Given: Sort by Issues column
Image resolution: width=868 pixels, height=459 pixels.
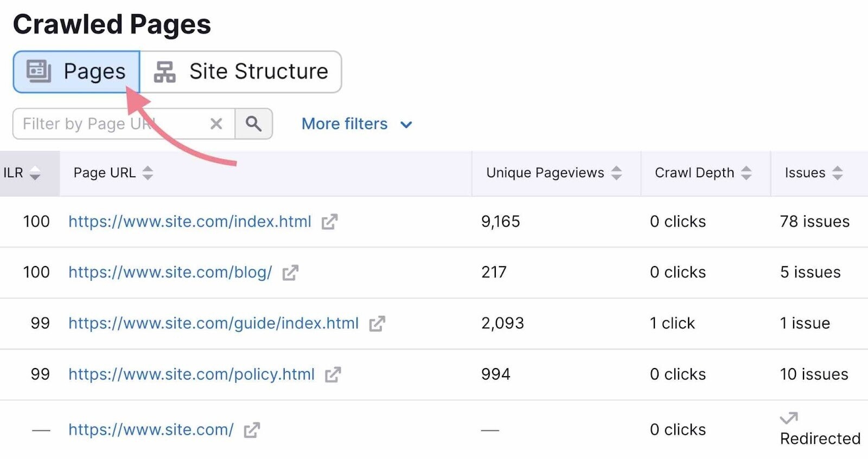Looking at the screenshot, I should tap(838, 173).
